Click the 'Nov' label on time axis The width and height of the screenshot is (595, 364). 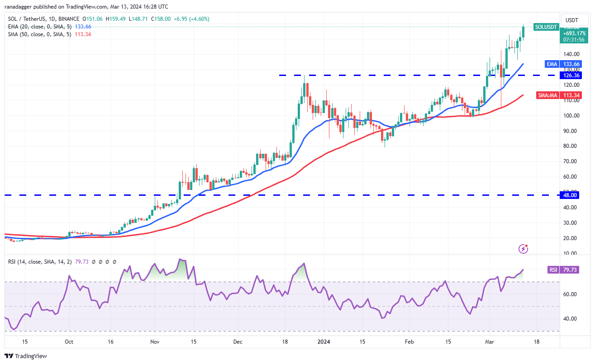pos(155,342)
